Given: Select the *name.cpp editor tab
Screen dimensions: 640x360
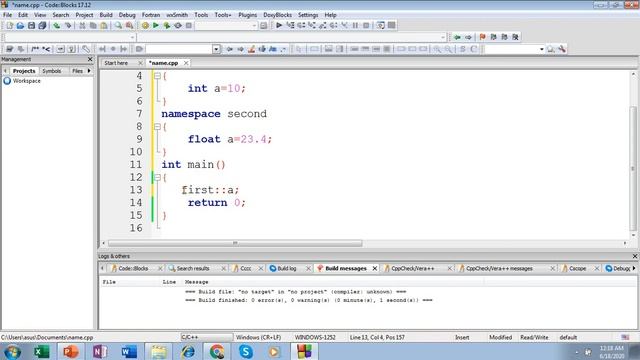Looking at the screenshot, I should (x=164, y=63).
